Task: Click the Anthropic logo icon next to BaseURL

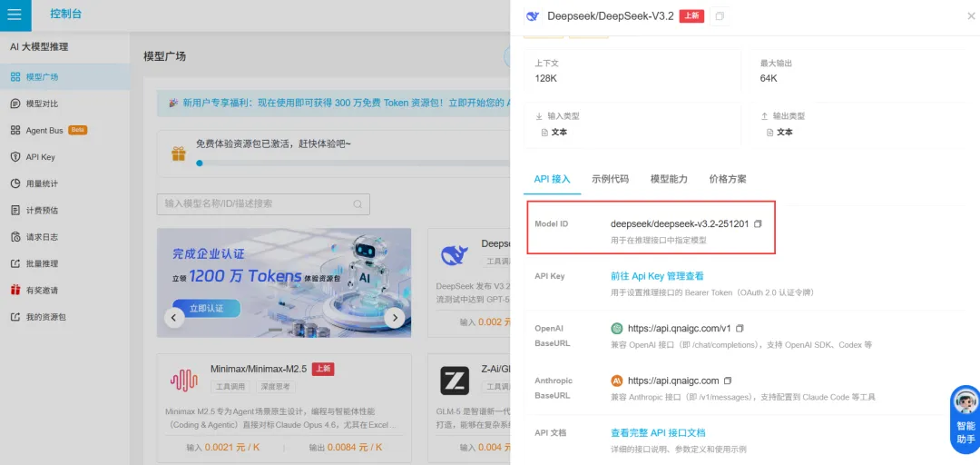Action: pyautogui.click(x=617, y=381)
